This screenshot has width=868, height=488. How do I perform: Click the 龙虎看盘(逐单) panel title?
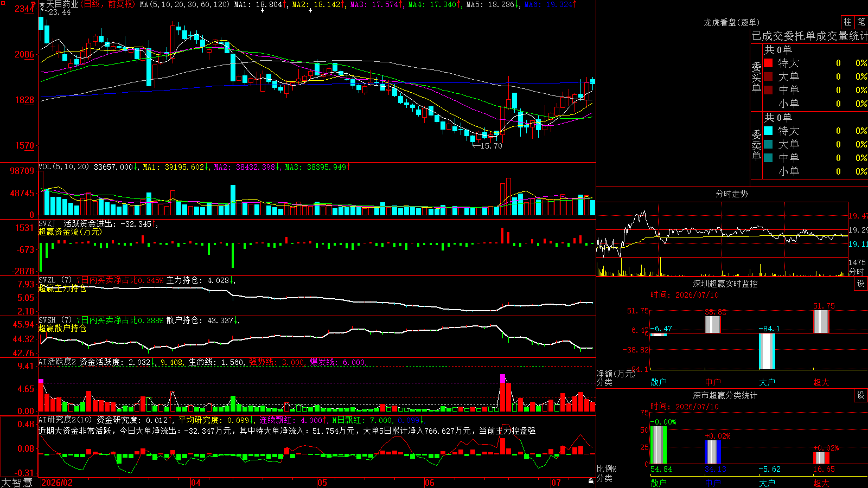731,22
